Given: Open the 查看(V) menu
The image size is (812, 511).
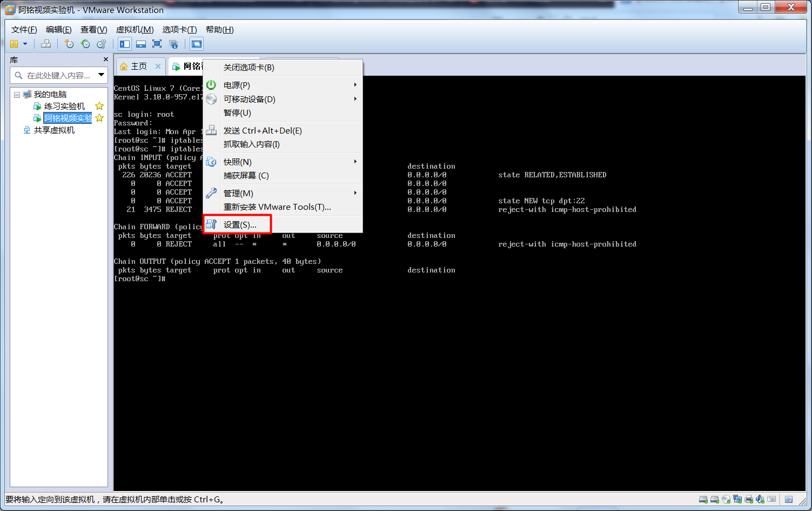Looking at the screenshot, I should (94, 30).
